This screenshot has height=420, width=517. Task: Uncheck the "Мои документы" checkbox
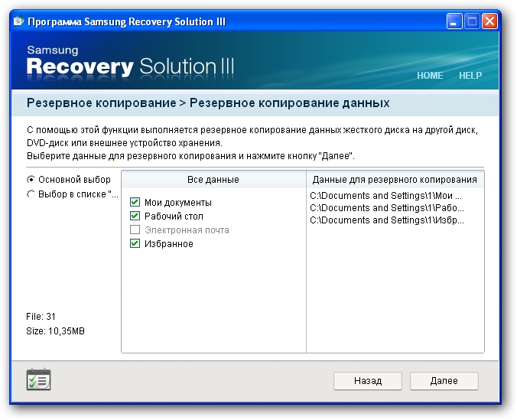[135, 202]
